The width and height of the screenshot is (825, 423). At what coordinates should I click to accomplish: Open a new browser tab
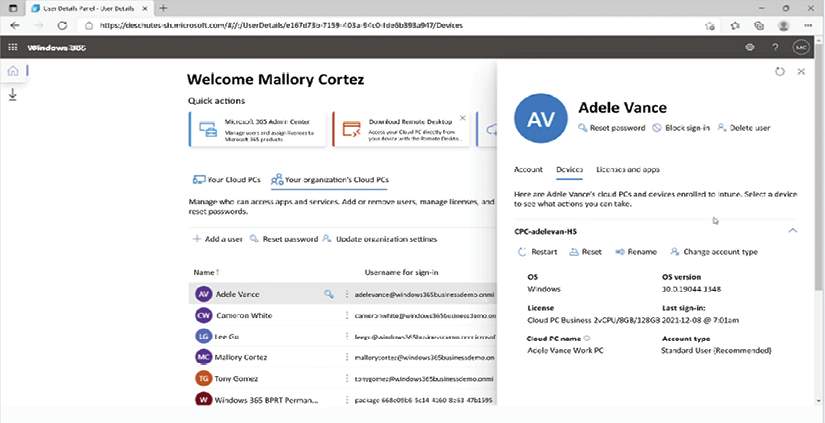click(163, 8)
